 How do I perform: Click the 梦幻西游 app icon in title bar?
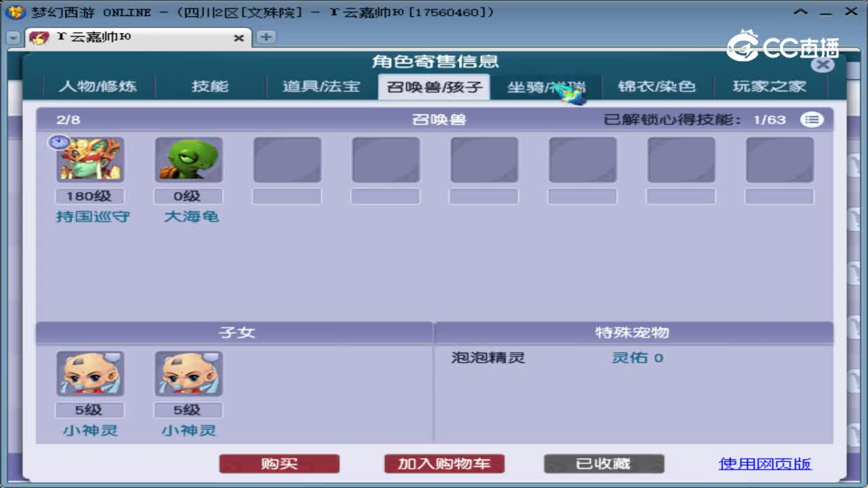[x=15, y=12]
